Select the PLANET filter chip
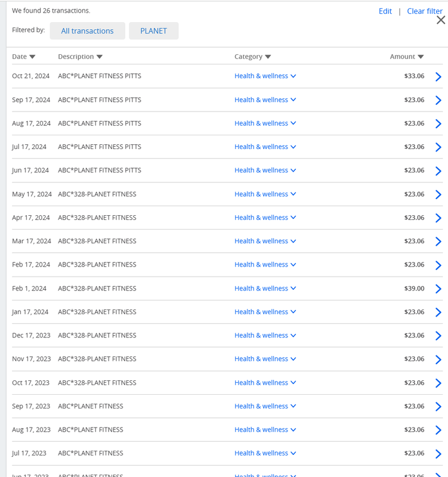 point(154,31)
